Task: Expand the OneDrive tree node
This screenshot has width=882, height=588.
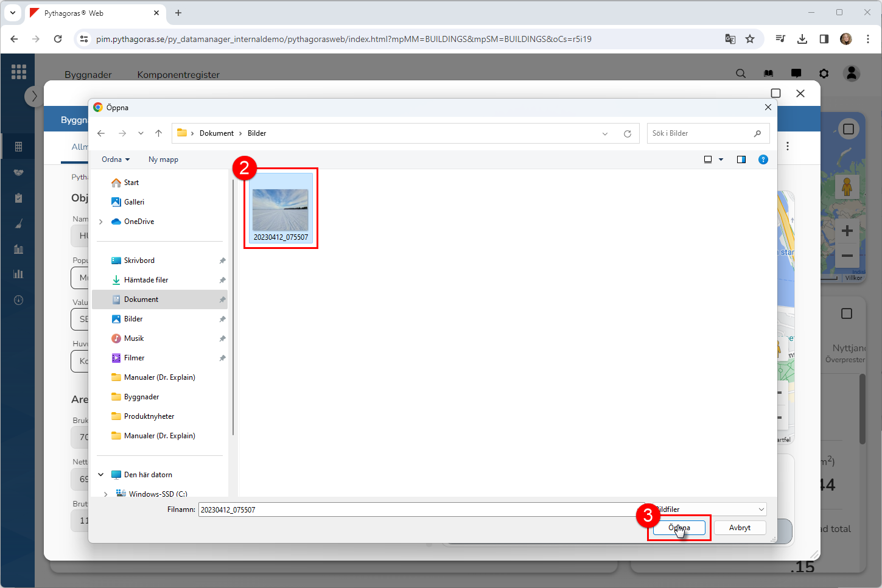Action: click(101, 222)
